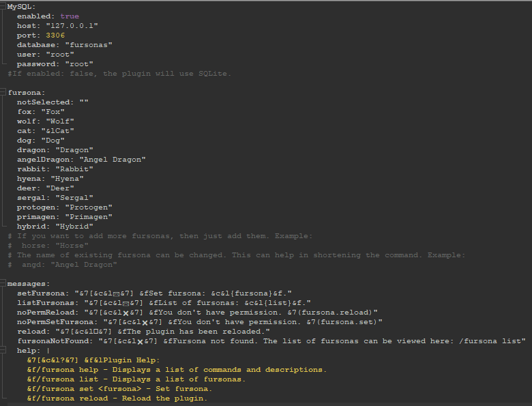Click the angelDragon "Angel Dragon" value
Viewport: 532px width, 406px height.
pos(113,159)
